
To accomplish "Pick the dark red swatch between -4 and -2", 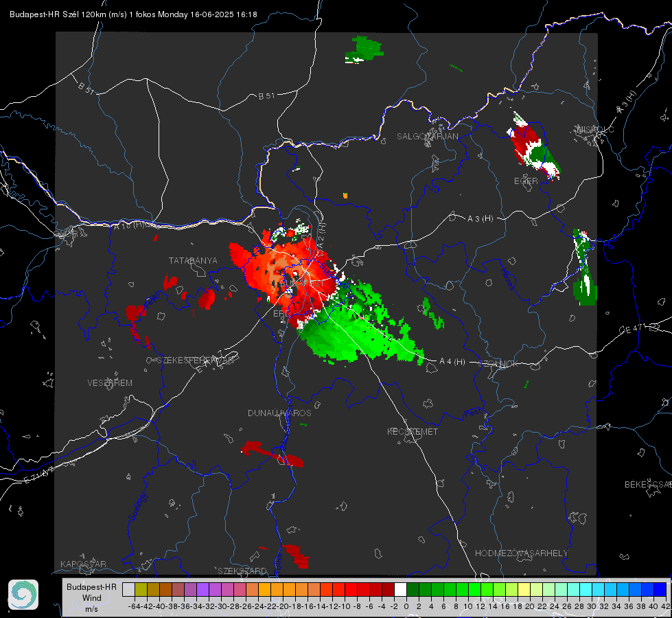I will (388, 589).
